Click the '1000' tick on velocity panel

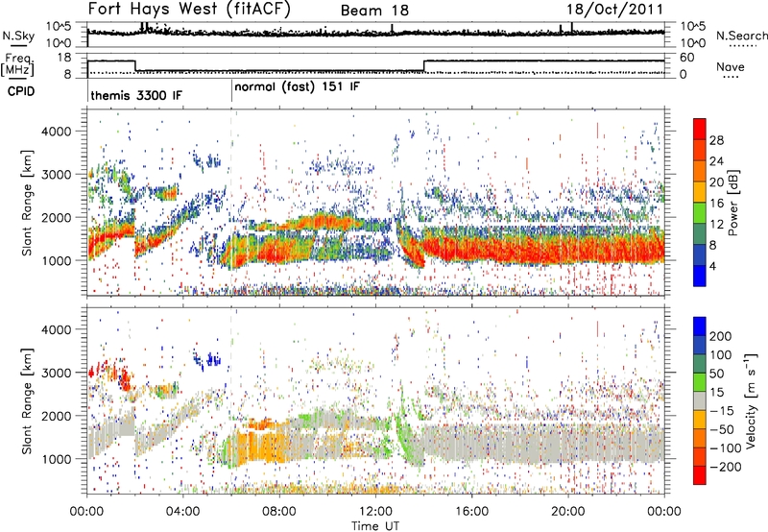tap(56, 459)
